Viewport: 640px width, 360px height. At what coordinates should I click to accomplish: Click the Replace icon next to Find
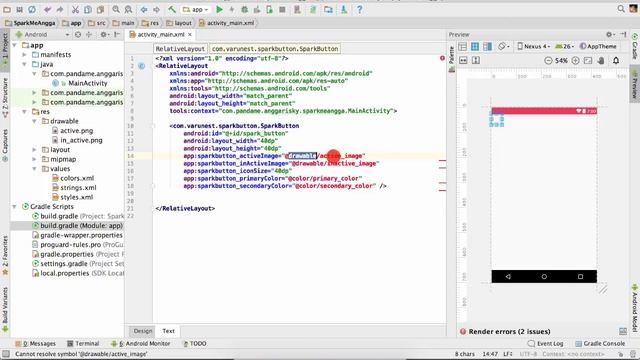(x=128, y=9)
